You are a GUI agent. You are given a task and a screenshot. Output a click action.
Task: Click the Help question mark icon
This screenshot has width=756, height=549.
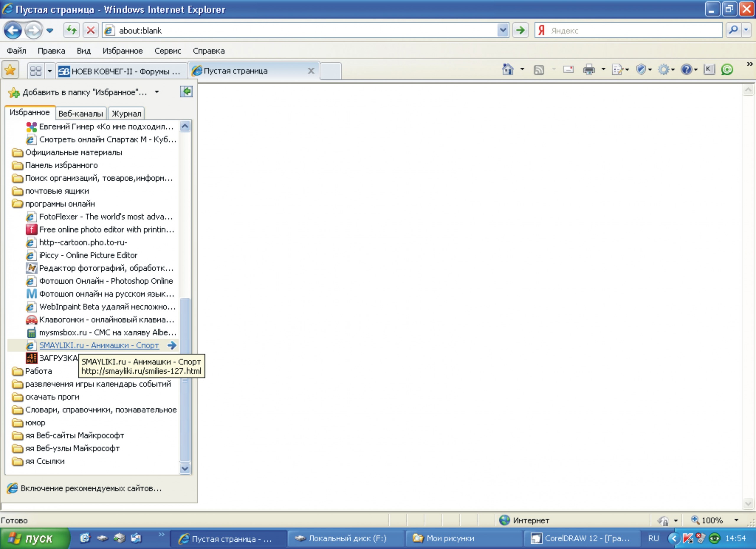(x=686, y=70)
